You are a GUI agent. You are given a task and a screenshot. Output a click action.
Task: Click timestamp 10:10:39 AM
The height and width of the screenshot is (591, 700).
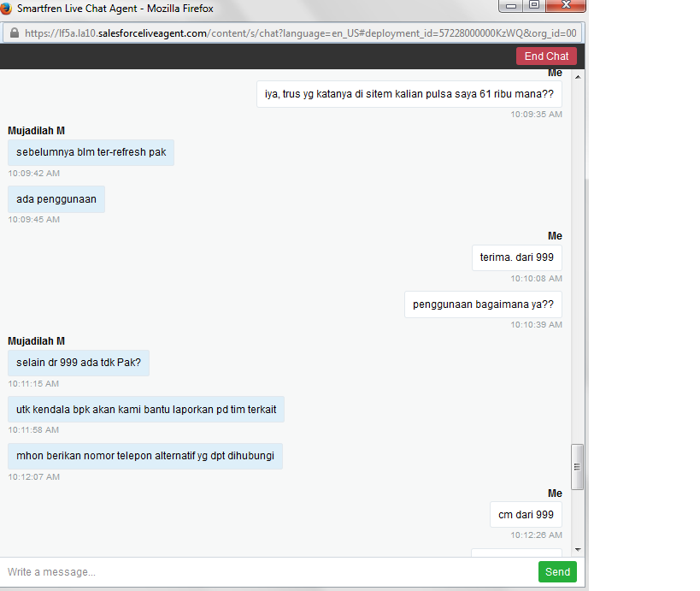point(536,325)
